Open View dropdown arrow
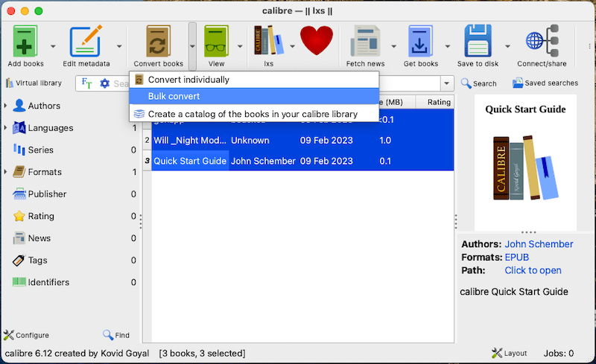This screenshot has height=364, width=596. pyautogui.click(x=240, y=46)
